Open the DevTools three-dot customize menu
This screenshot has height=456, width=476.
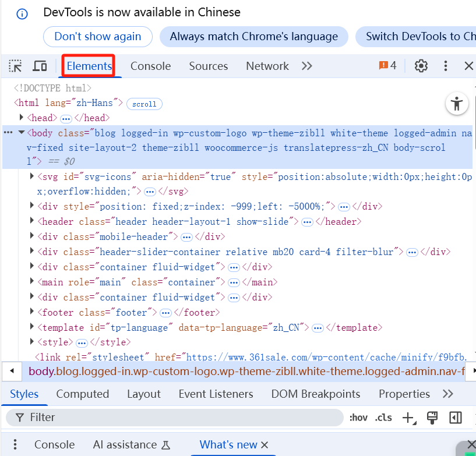point(446,66)
